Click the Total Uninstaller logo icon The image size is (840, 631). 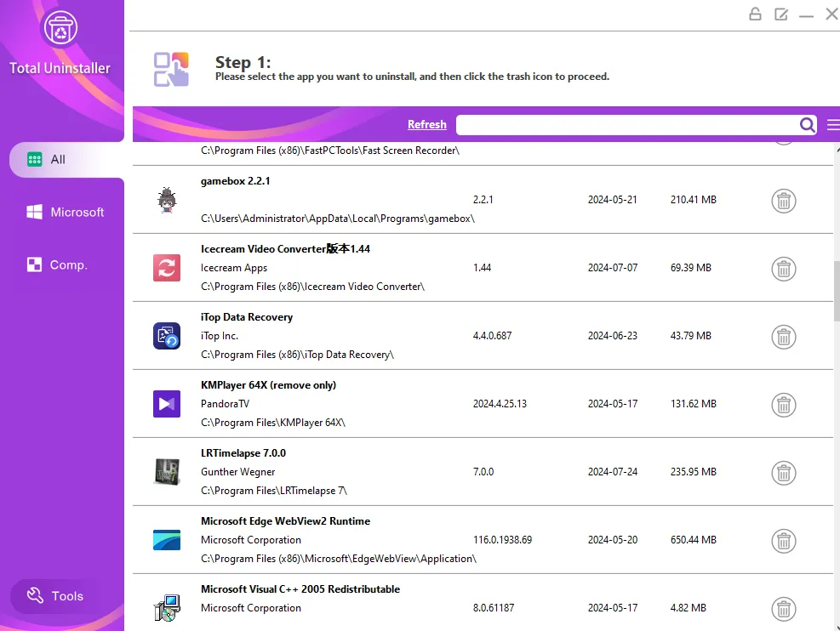pos(60,28)
